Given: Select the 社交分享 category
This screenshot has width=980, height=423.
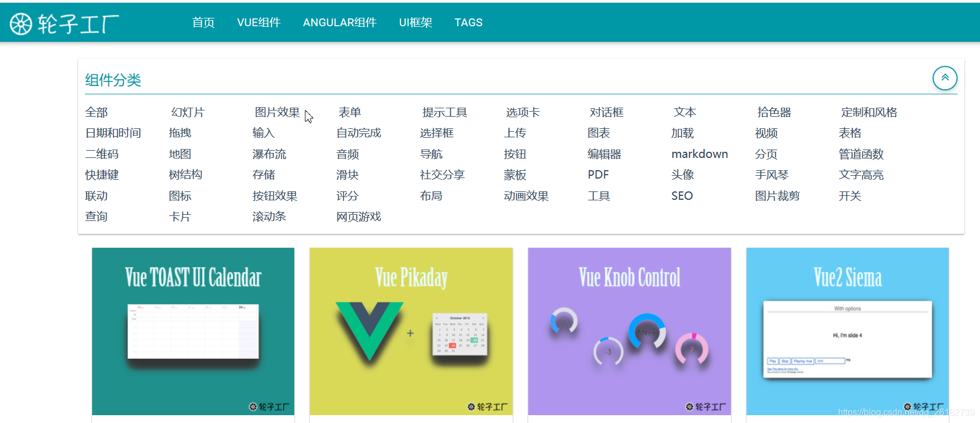Looking at the screenshot, I should [442, 175].
